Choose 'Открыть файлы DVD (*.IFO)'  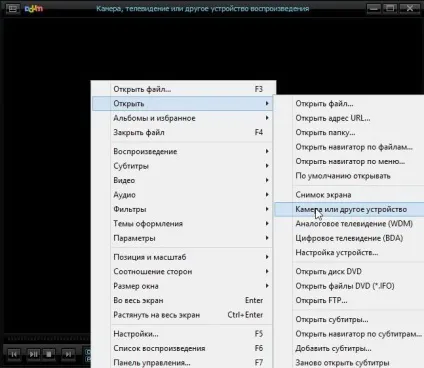349,286
